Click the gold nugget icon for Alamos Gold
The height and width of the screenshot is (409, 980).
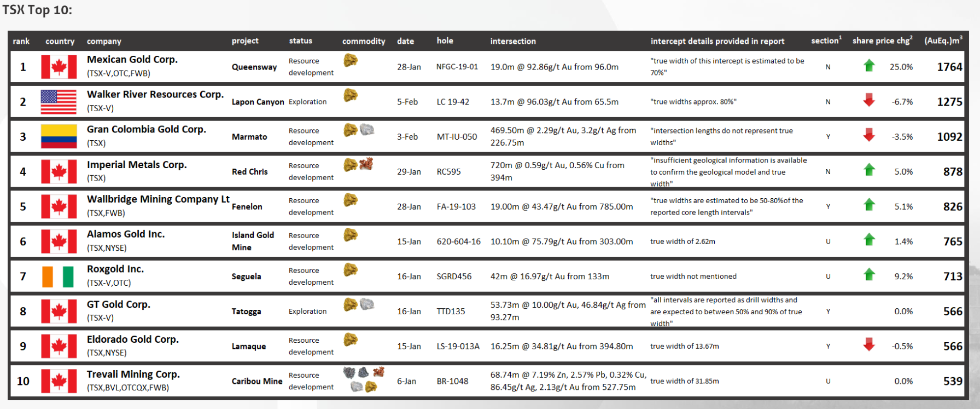coord(351,235)
